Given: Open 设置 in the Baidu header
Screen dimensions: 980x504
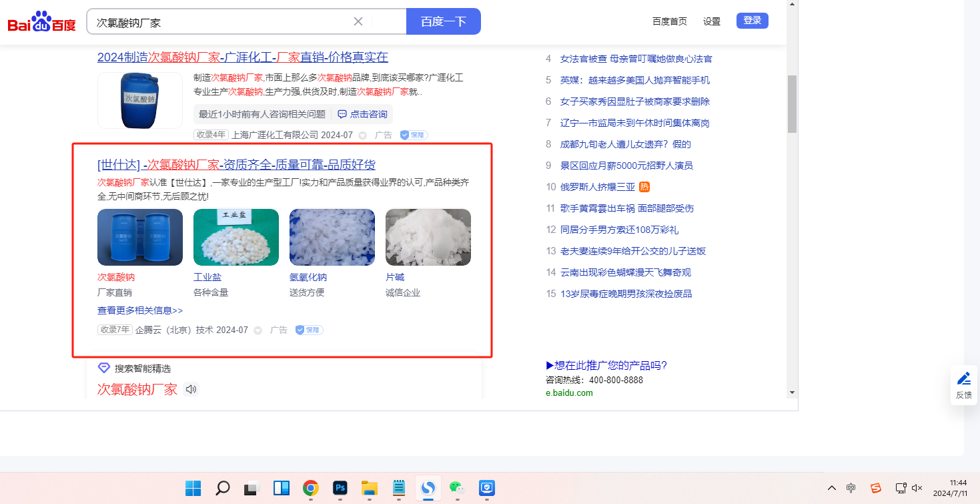Looking at the screenshot, I should point(712,21).
